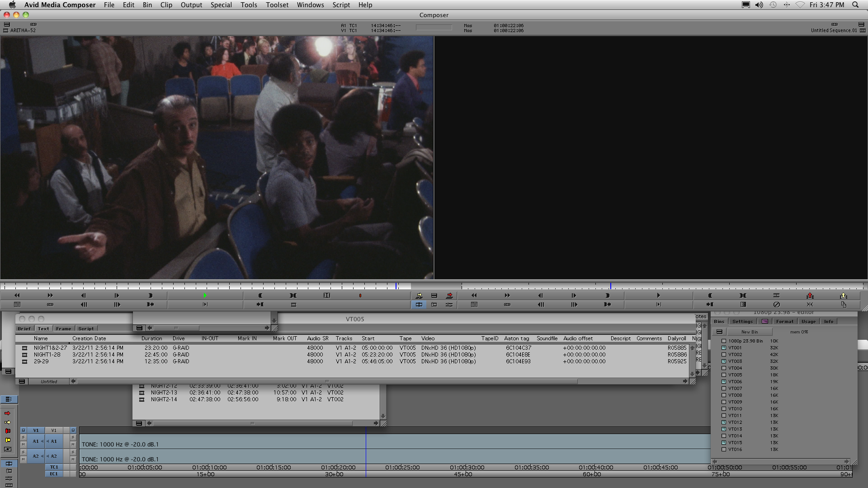Open fast menu next to New Bin

tap(719, 332)
